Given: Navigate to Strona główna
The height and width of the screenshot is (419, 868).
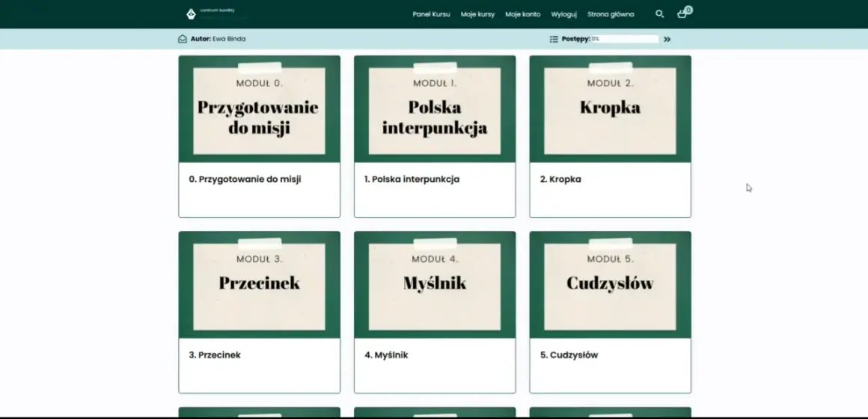Looking at the screenshot, I should tap(611, 14).
